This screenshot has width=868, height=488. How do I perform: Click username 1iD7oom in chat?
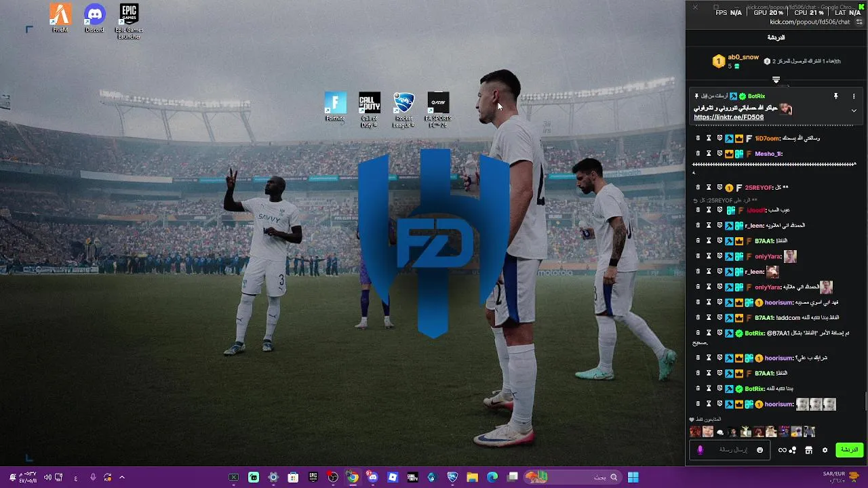(767, 138)
